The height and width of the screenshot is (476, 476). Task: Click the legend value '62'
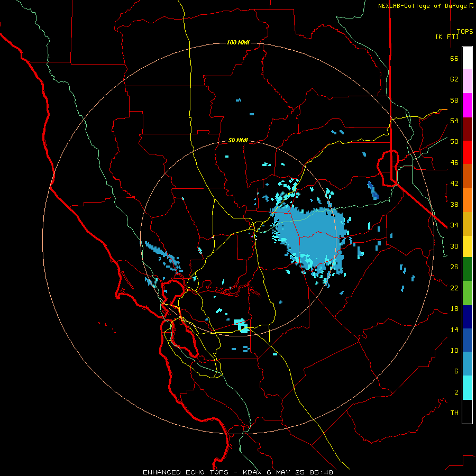[454, 79]
